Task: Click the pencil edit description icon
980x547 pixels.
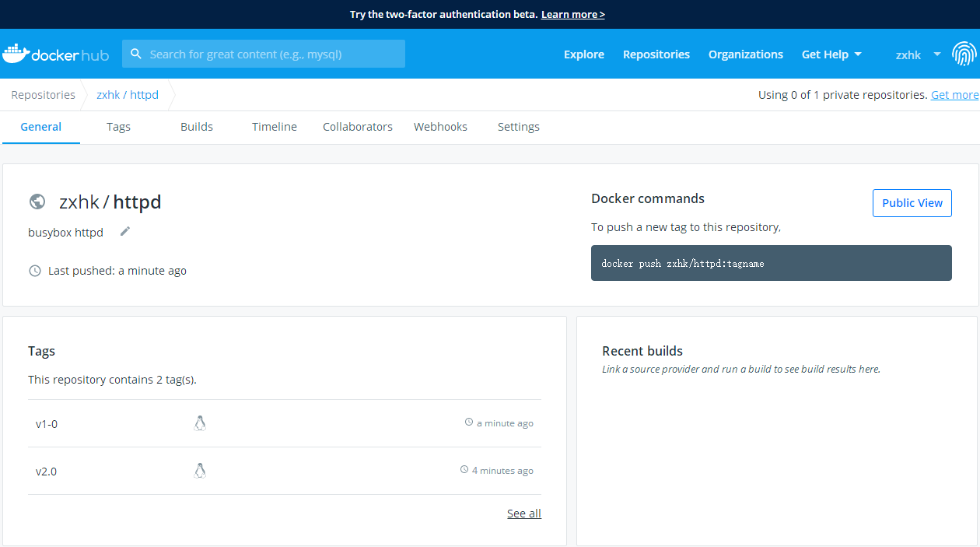Action: (125, 231)
